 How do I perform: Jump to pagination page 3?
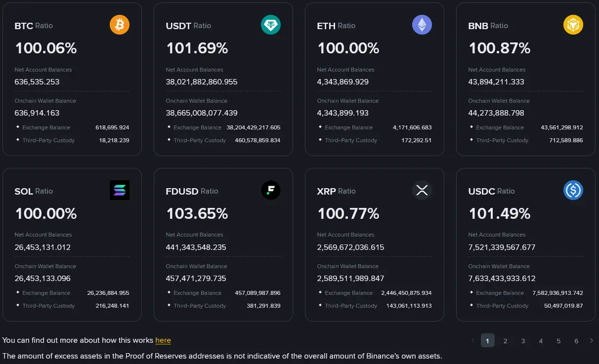523,341
